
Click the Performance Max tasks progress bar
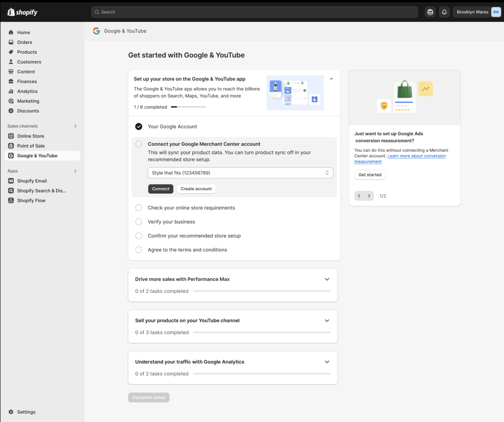[262, 291]
